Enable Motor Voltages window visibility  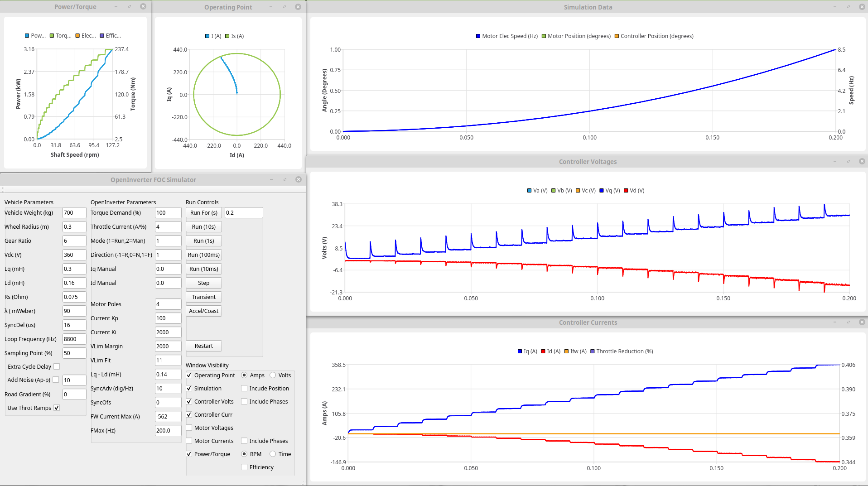tap(189, 428)
